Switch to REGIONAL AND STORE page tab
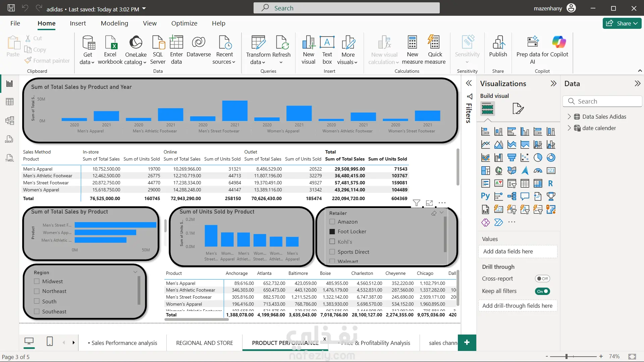Image resolution: width=644 pixels, height=362 pixels. 204,343
